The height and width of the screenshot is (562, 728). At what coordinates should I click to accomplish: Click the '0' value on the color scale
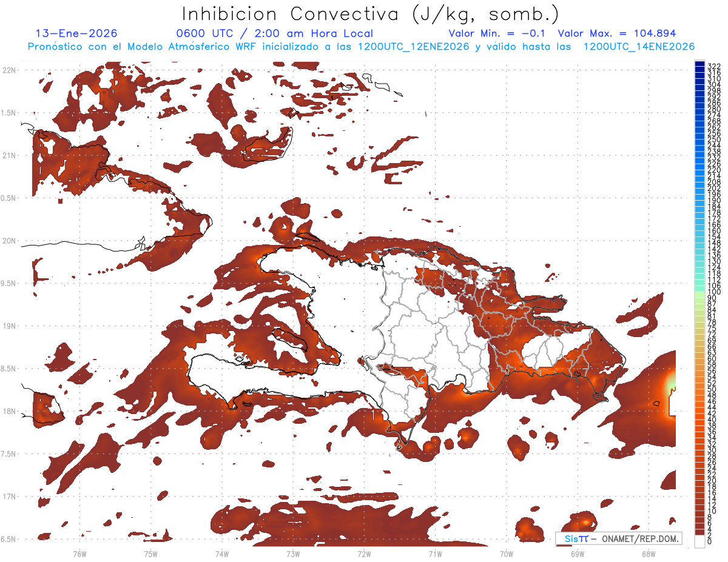pyautogui.click(x=710, y=541)
